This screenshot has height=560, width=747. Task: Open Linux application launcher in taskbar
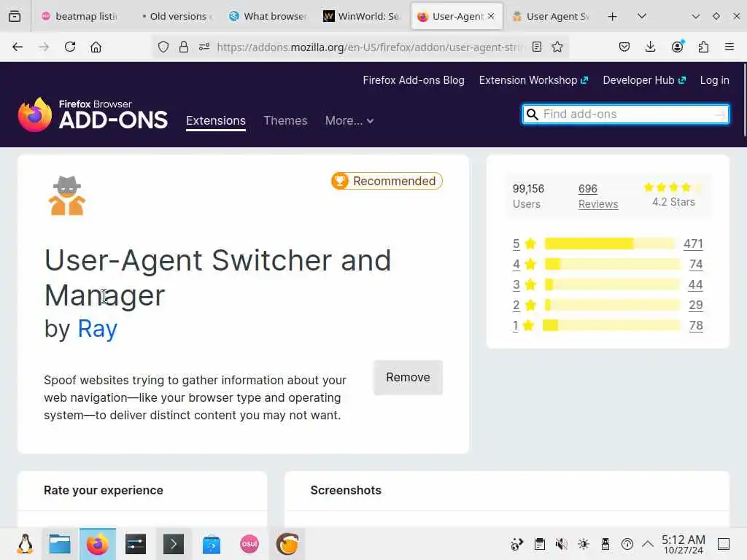click(26, 544)
